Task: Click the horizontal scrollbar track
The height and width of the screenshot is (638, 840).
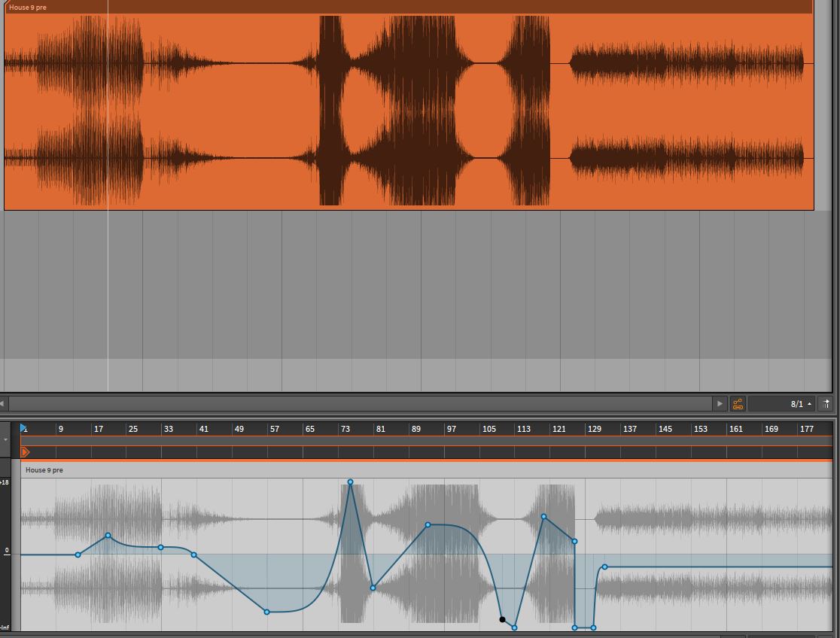Action: click(x=361, y=404)
